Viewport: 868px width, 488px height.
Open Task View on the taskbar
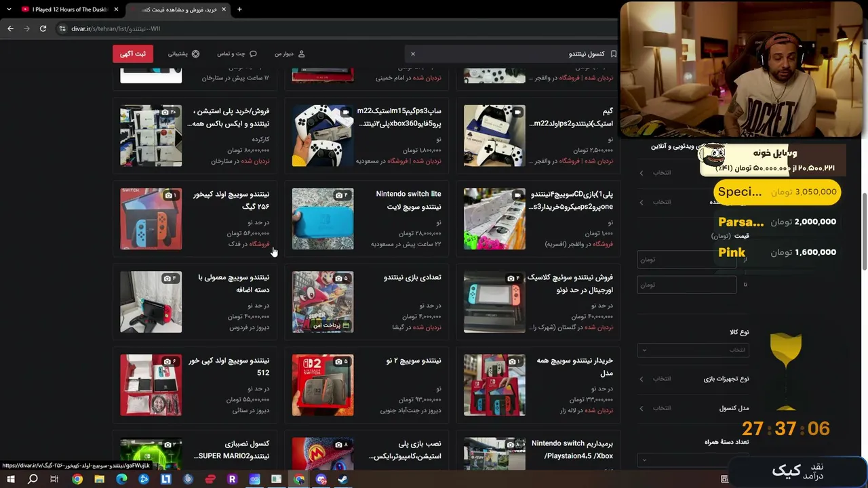tap(54, 479)
